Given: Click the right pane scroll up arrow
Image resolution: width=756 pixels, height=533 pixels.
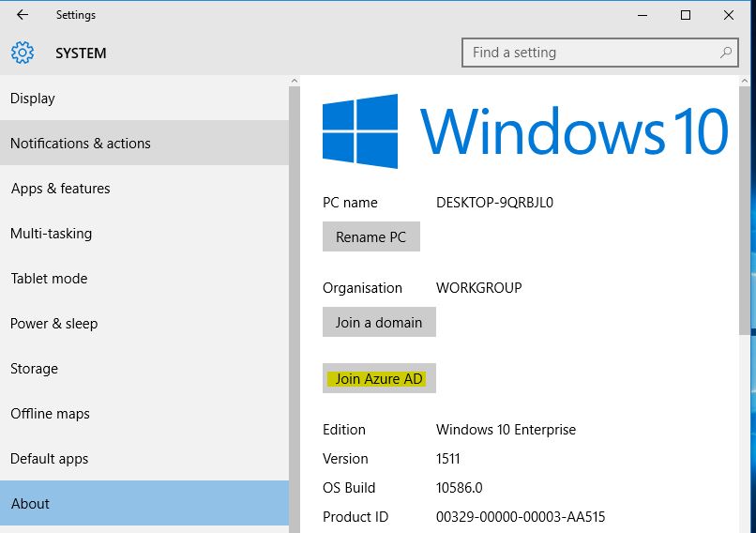Looking at the screenshot, I should pos(745,81).
